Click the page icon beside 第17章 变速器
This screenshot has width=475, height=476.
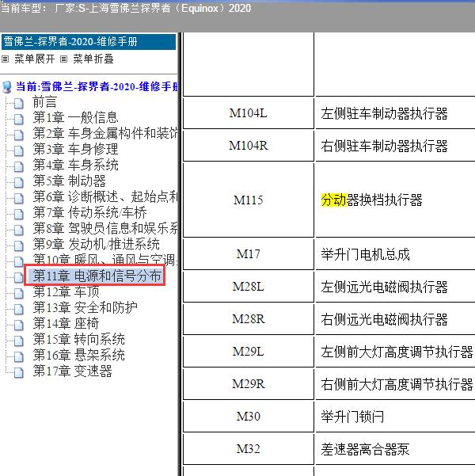(19, 372)
